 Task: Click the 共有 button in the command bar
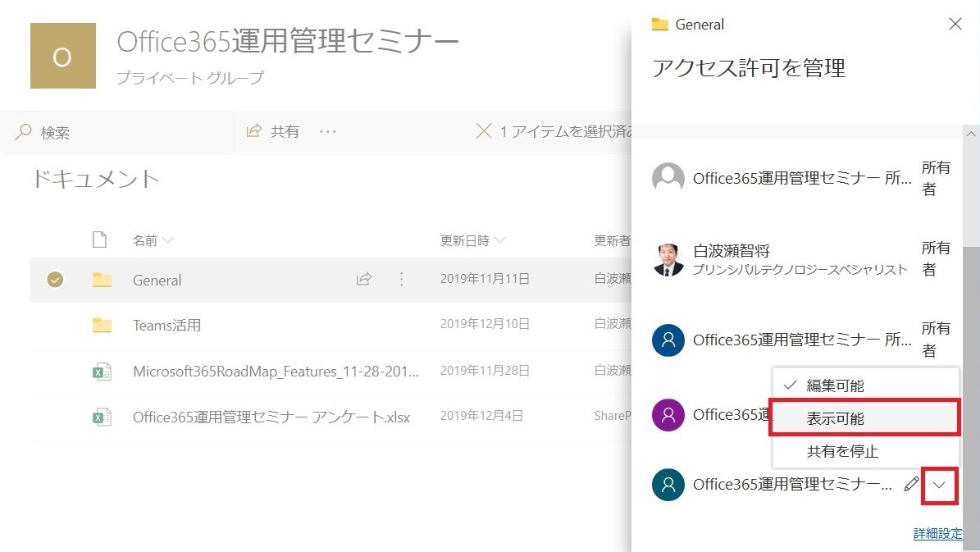tap(273, 131)
